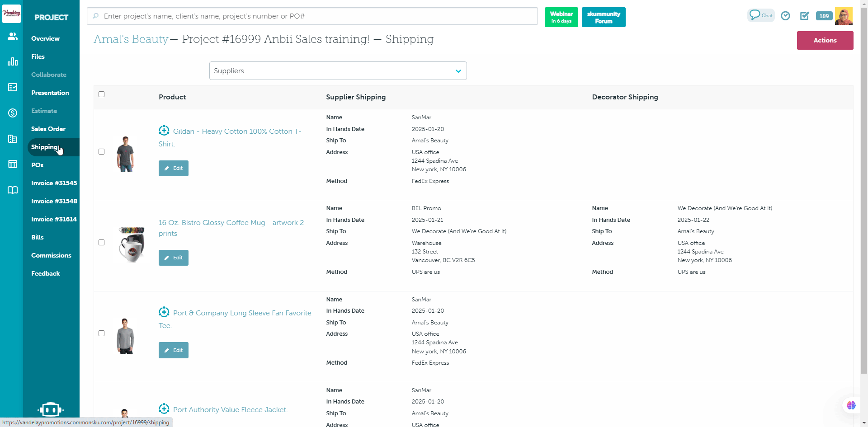Open POs in the project sidebar
Screen dimensions: 868x427
[37, 165]
